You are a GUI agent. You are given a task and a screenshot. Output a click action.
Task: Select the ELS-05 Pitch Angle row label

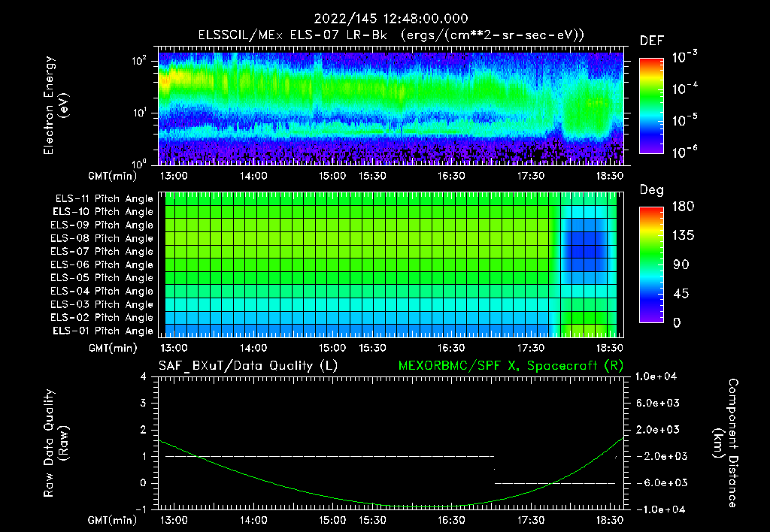(102, 278)
